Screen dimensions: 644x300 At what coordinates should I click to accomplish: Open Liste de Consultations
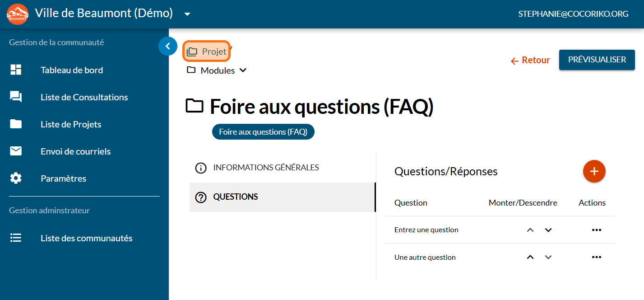click(x=84, y=97)
